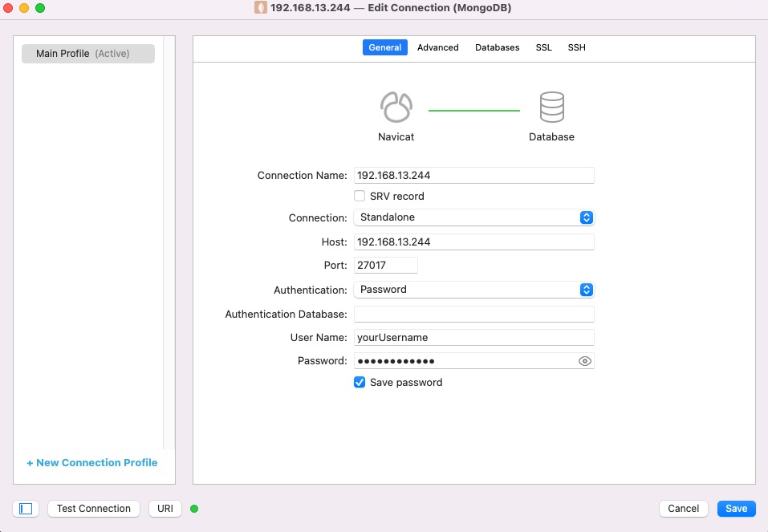Click the green line linking Navicat and Database
The image size is (768, 532).
pyautogui.click(x=474, y=111)
